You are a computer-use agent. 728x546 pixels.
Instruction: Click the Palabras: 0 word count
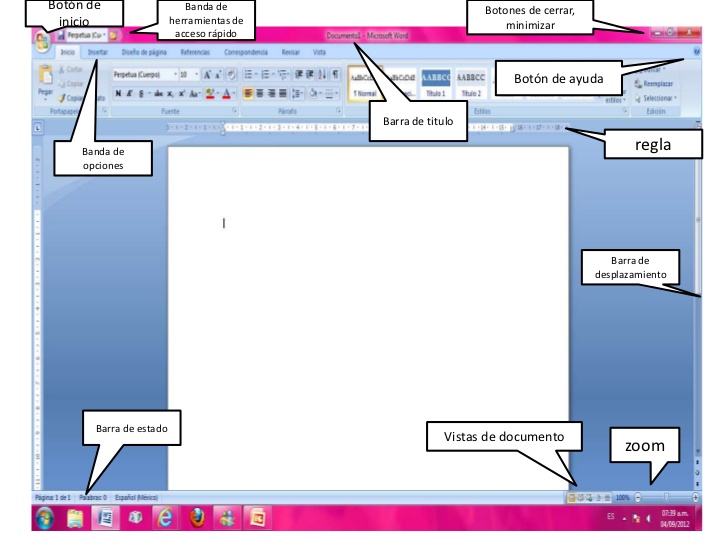93,498
